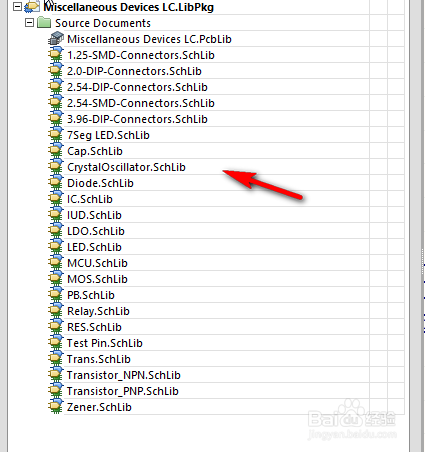Select the IC.SchLib document
The width and height of the screenshot is (425, 452).
pos(90,199)
